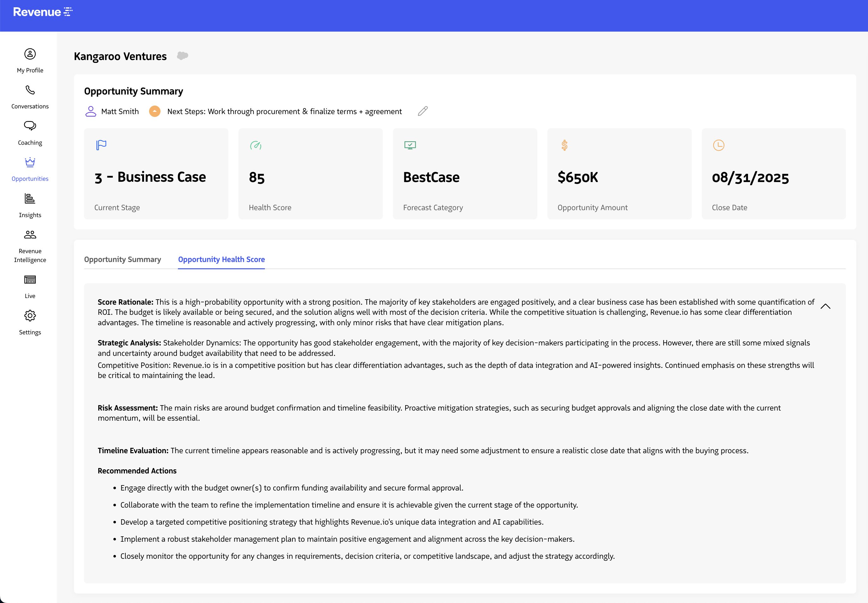Click owner name Matt Smith

(120, 112)
